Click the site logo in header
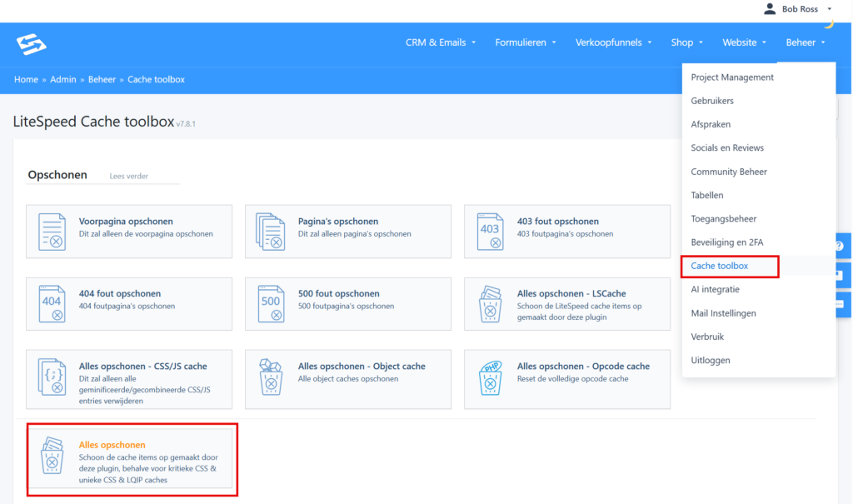Screen dimensions: 853x504 click(x=31, y=44)
